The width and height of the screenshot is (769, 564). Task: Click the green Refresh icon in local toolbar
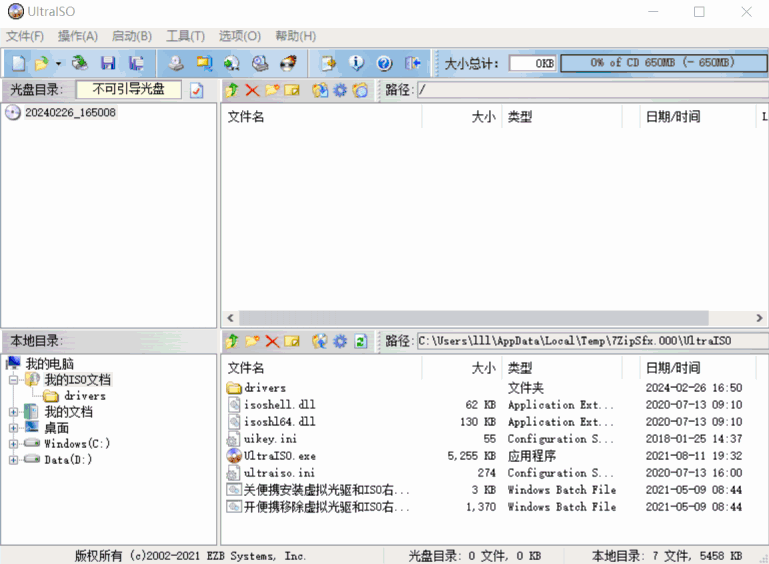361,341
